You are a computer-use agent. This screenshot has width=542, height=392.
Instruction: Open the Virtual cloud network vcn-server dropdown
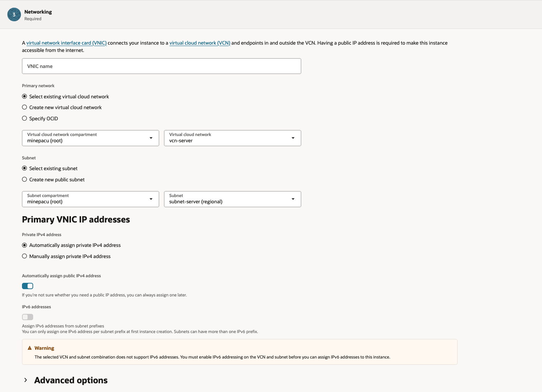232,138
